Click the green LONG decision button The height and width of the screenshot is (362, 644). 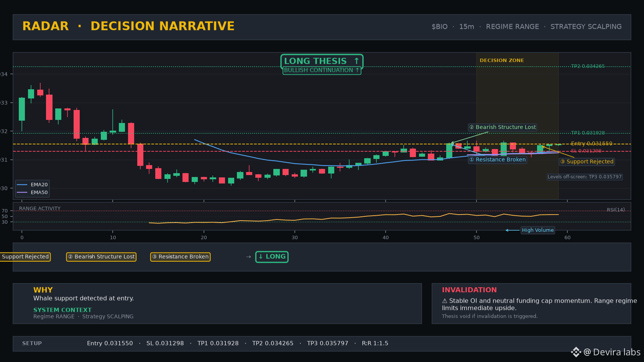pyautogui.click(x=272, y=257)
